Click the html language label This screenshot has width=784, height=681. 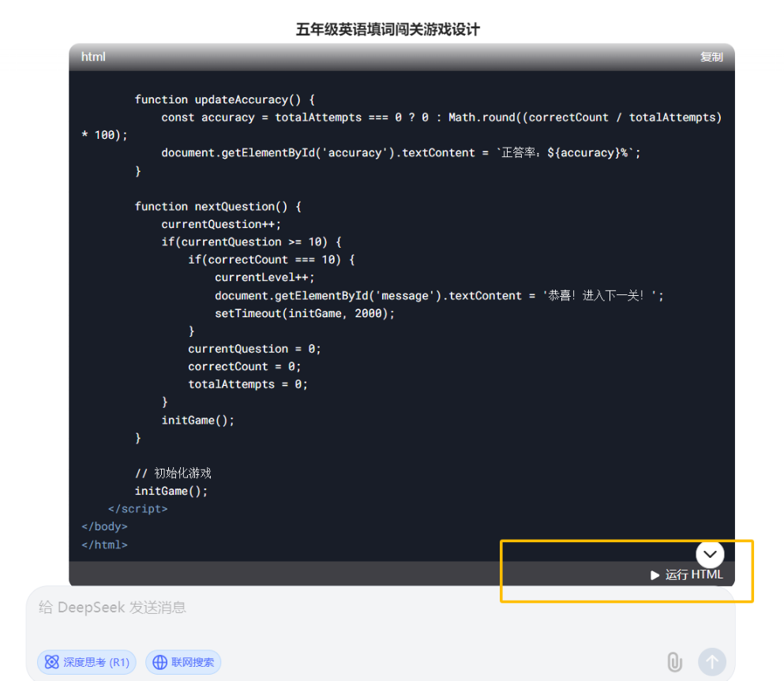tap(93, 57)
